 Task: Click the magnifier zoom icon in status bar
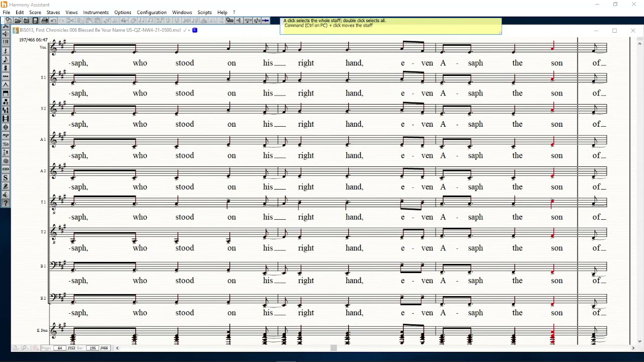[24, 348]
